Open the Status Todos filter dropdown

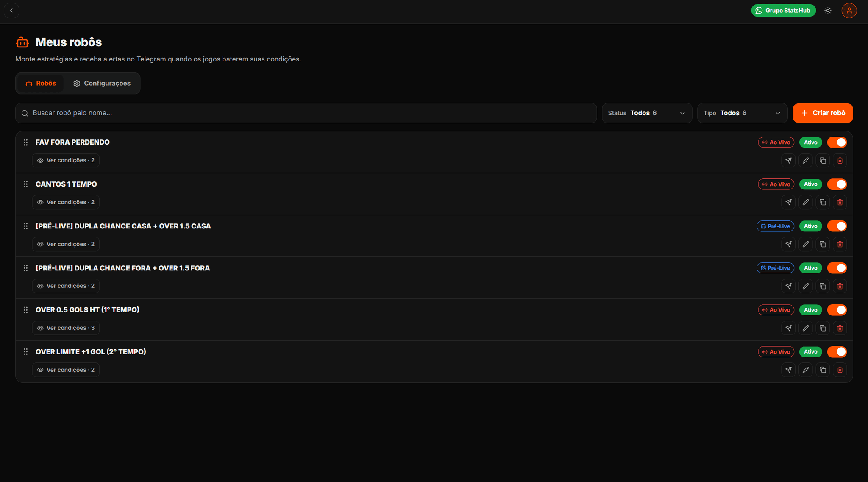(647, 113)
